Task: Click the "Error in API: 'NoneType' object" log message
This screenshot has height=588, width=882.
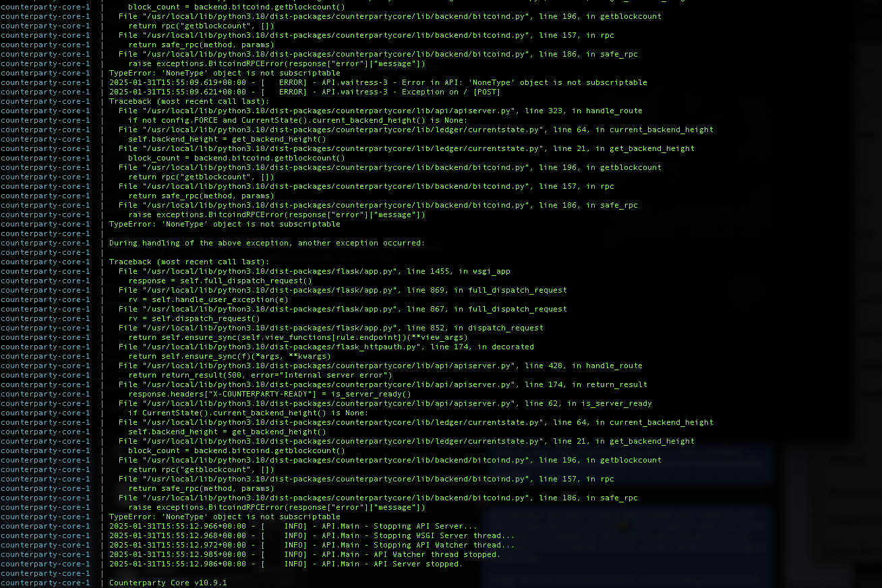Action: coord(525,82)
